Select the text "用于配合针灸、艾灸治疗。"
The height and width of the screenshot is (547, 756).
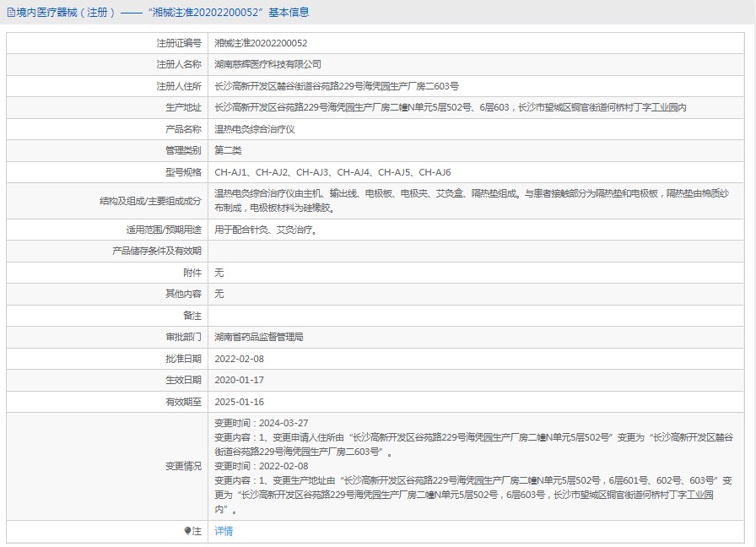(x=267, y=230)
